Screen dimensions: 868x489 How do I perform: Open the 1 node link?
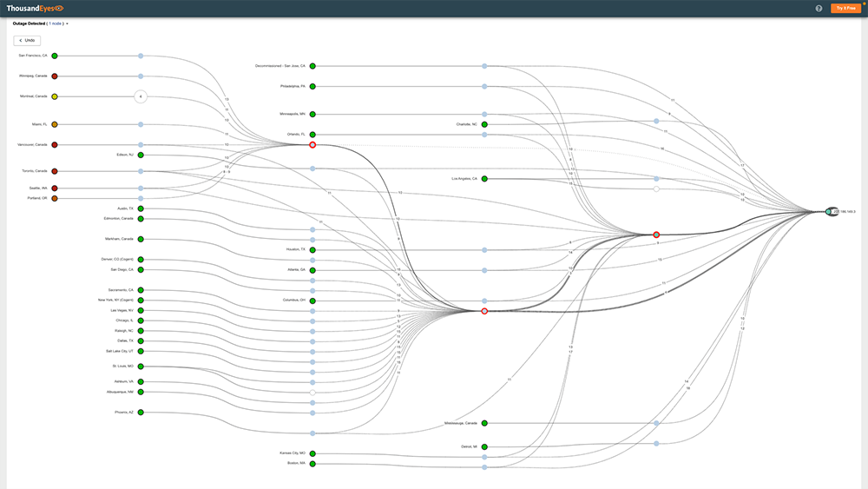coord(56,23)
